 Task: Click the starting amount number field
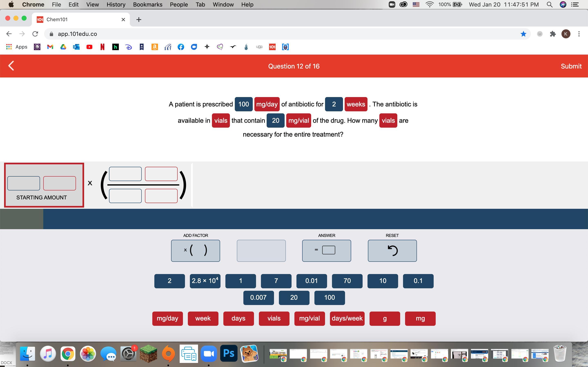click(23, 183)
